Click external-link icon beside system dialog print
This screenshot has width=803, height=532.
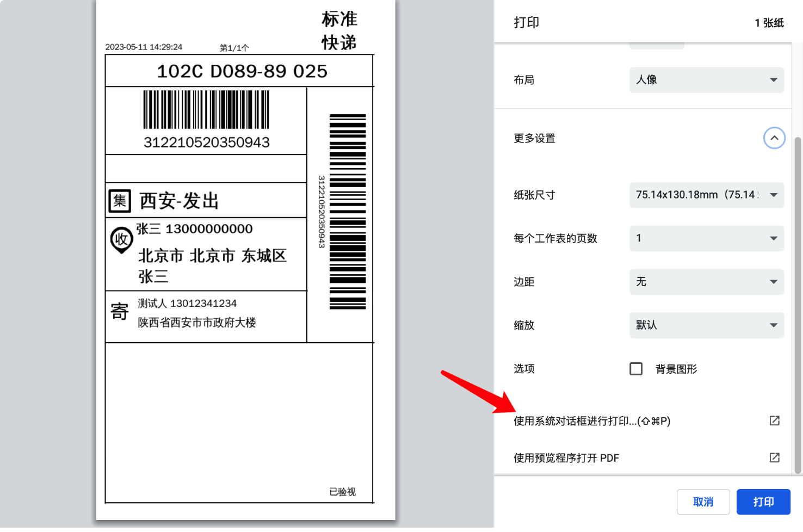(774, 420)
